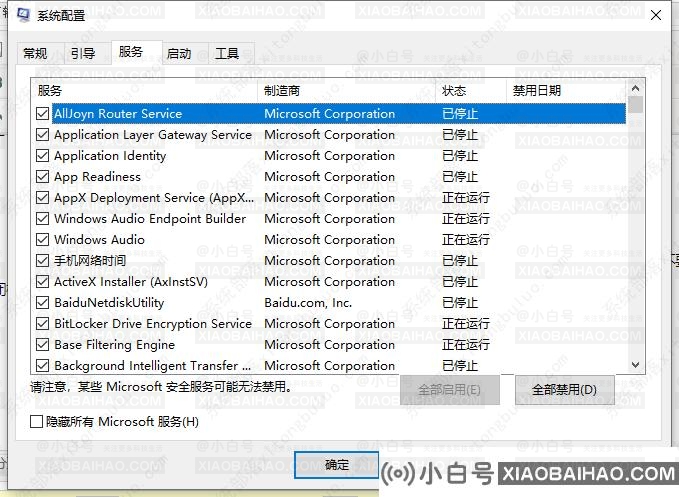Toggle Base Filtering Engine checkbox
This screenshot has height=497, width=679.
click(x=42, y=345)
